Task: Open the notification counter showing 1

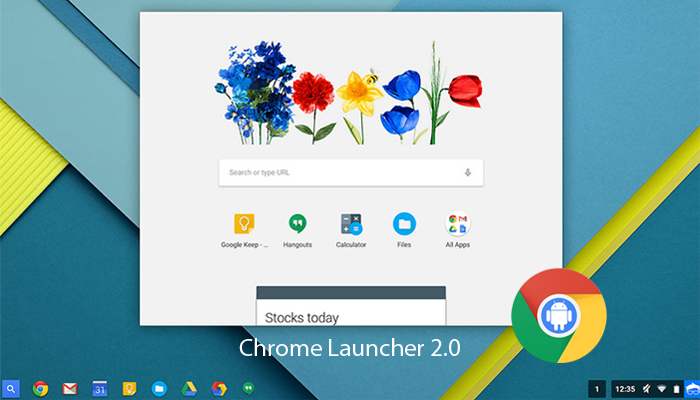Action: 597,388
